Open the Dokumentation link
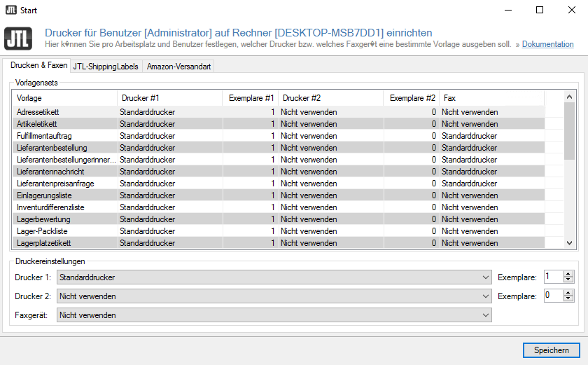The width and height of the screenshot is (588, 365). (547, 44)
